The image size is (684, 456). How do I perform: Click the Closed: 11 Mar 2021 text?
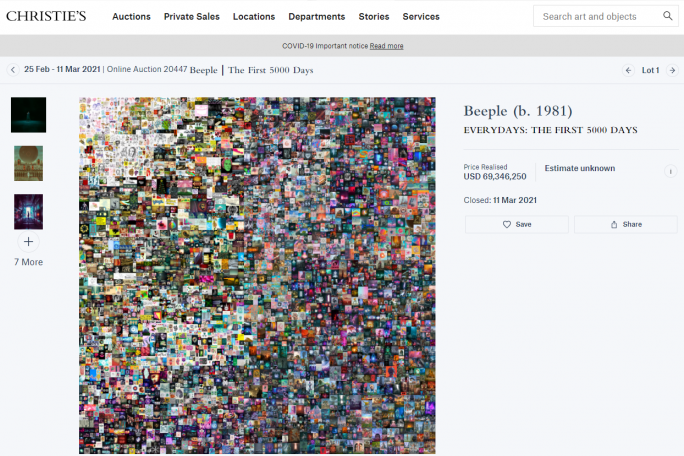point(500,200)
